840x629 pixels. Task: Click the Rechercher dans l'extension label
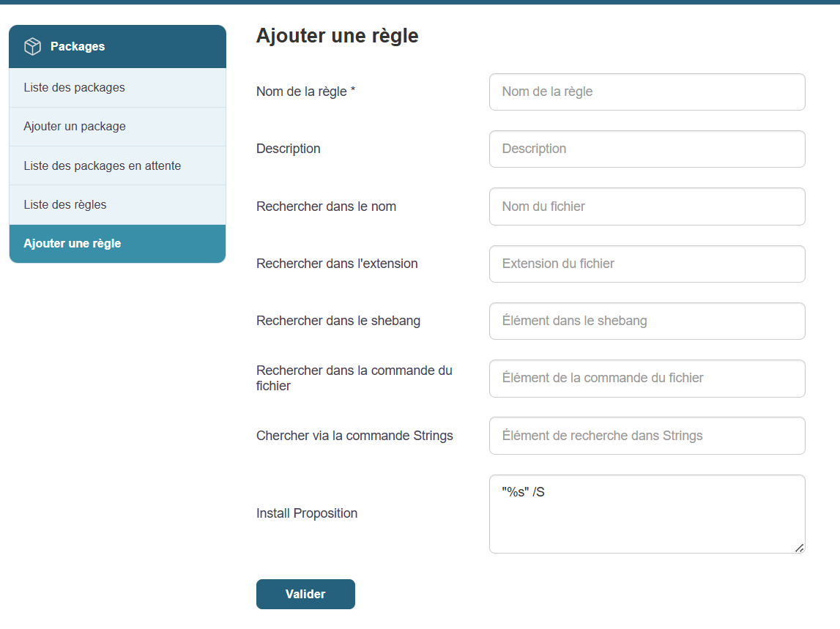click(337, 264)
